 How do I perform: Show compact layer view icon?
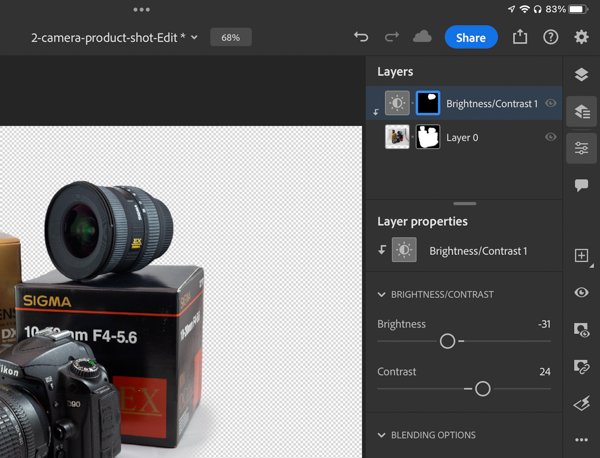click(581, 75)
